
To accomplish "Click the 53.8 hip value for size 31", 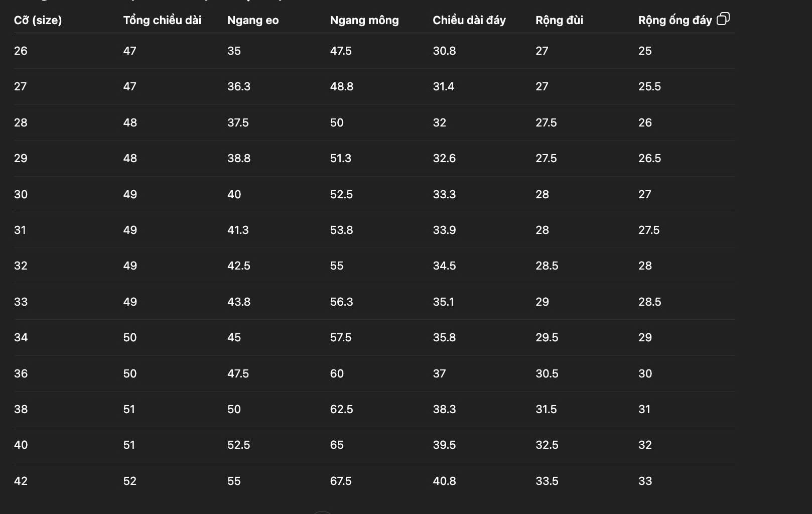I will pos(341,230).
